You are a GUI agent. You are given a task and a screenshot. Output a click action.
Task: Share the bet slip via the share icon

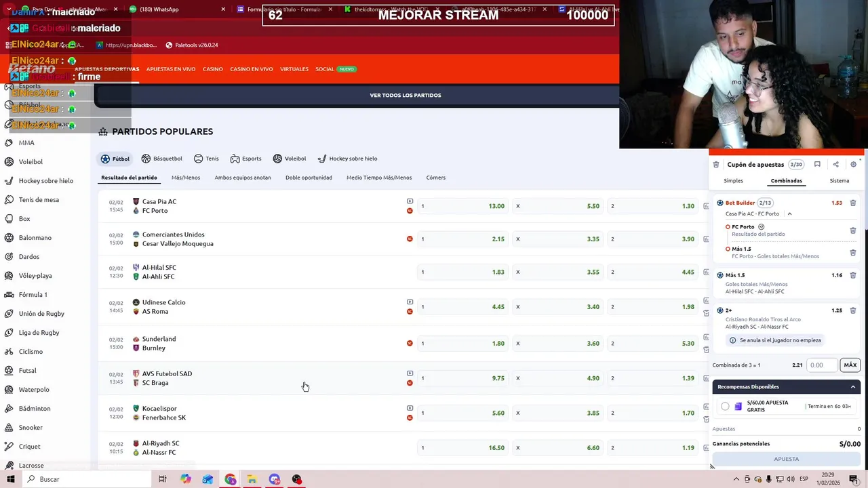click(x=835, y=164)
